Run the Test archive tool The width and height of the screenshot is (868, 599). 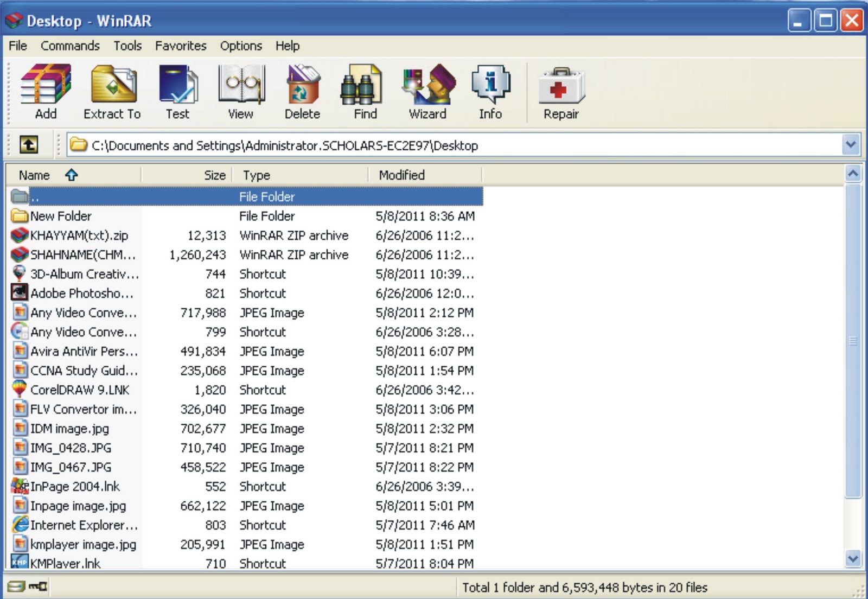point(178,92)
